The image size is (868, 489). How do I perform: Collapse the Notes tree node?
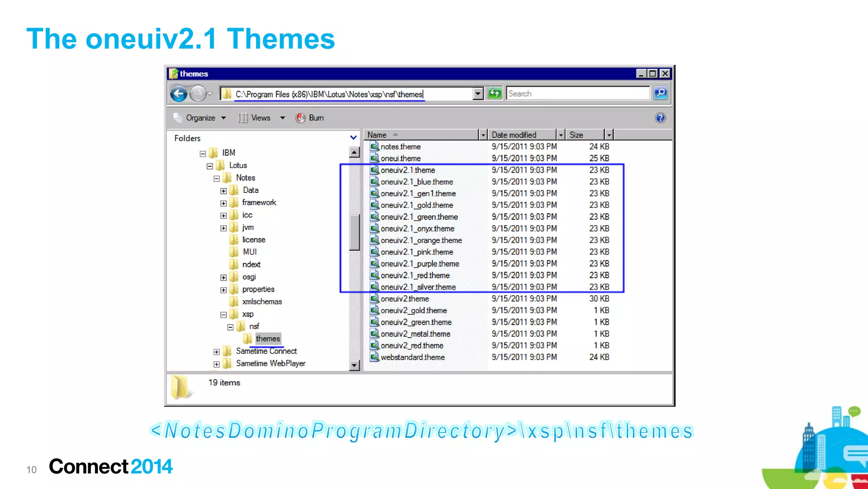pos(217,179)
